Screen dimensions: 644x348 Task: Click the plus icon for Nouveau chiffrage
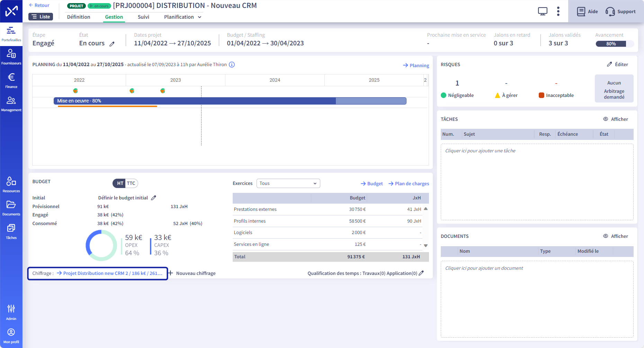170,273
